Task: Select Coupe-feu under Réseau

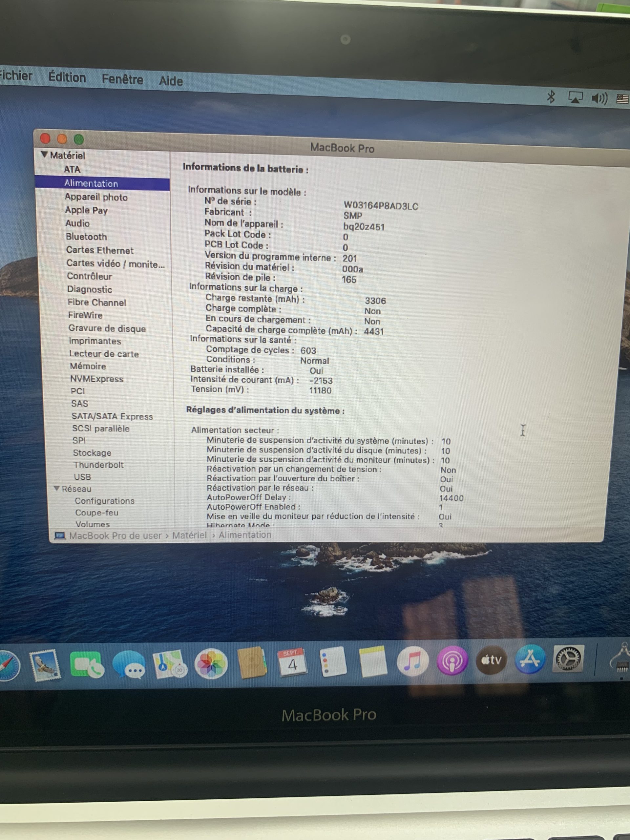Action: pyautogui.click(x=96, y=512)
